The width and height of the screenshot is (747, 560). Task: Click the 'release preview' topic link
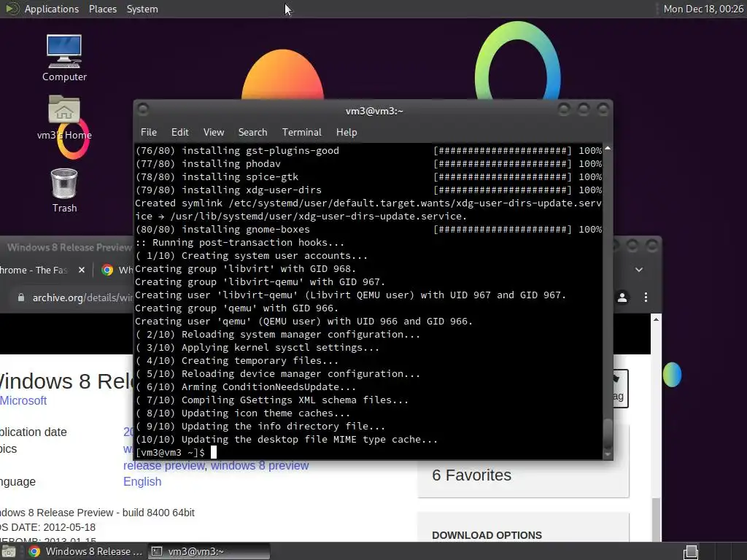164,465
